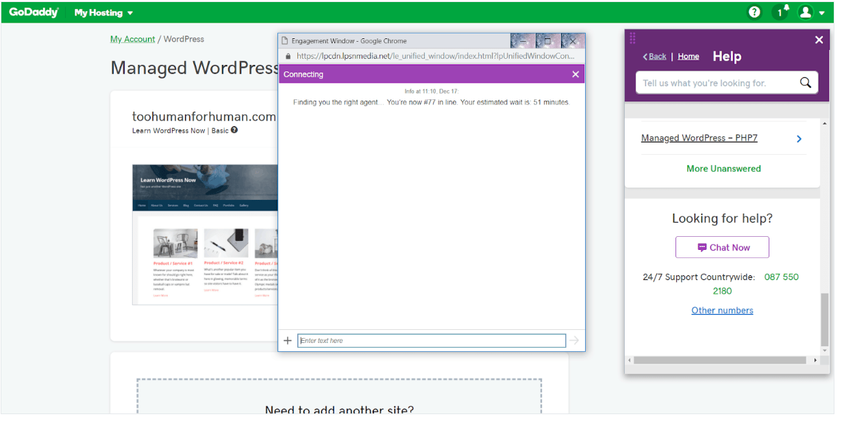Click the Basic plan info icon
868x421 pixels.
(234, 130)
